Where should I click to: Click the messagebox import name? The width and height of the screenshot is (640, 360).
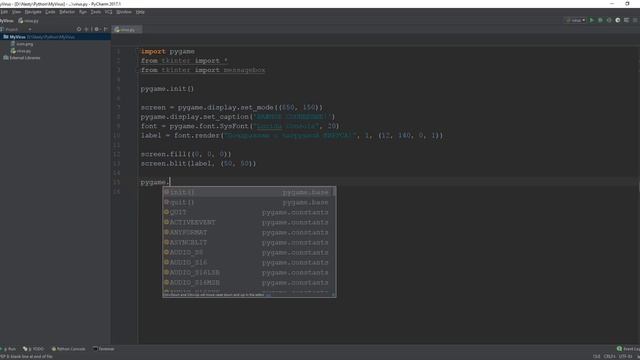(x=244, y=70)
